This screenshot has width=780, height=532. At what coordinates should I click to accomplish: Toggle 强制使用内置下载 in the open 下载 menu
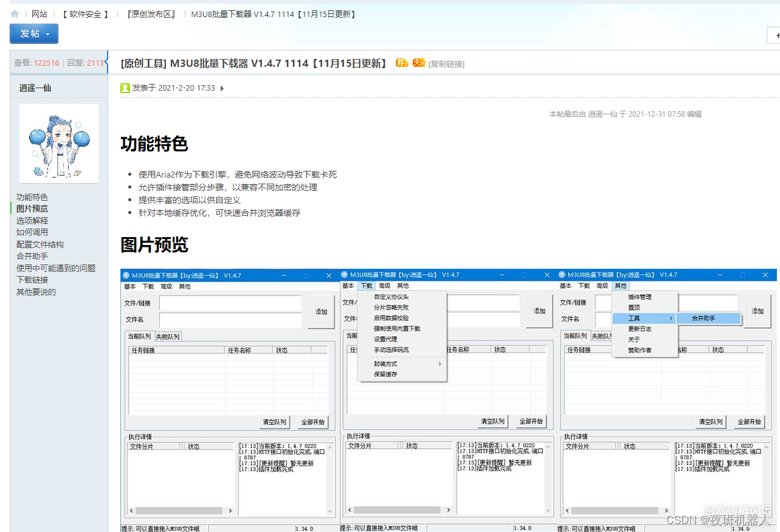(402, 328)
